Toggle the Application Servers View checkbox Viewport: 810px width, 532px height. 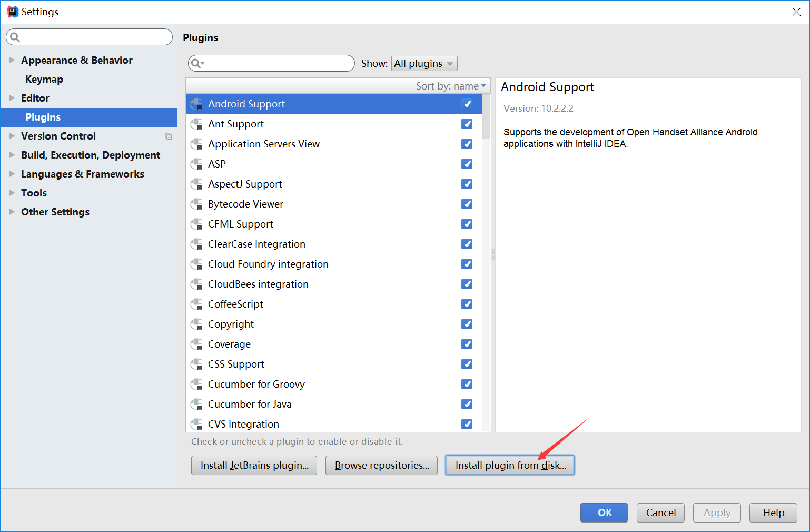tap(467, 144)
